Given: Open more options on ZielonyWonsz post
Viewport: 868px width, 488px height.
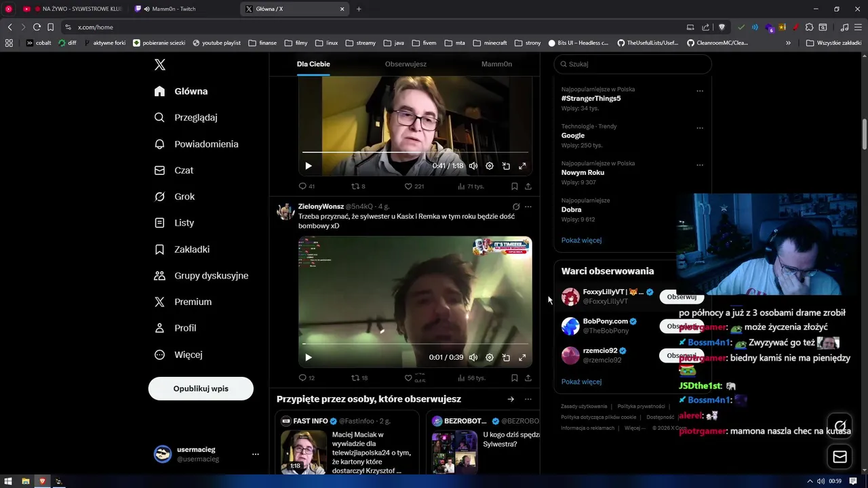Looking at the screenshot, I should click(528, 207).
